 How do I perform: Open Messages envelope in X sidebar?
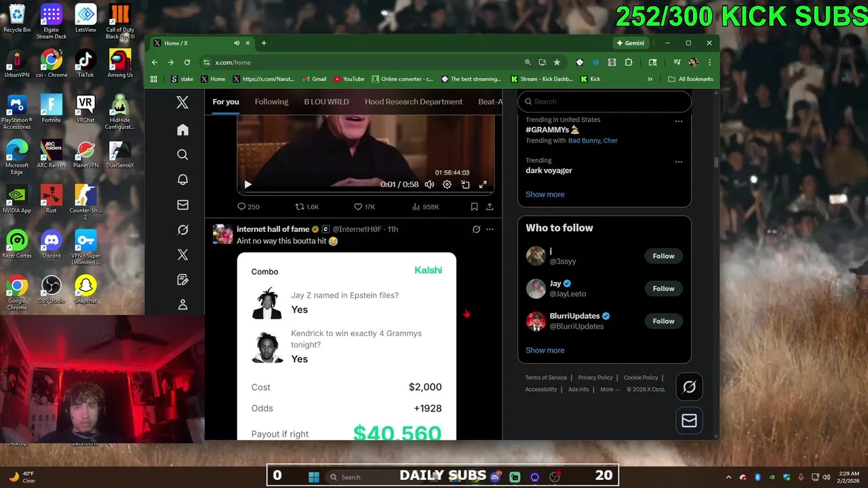pos(182,205)
